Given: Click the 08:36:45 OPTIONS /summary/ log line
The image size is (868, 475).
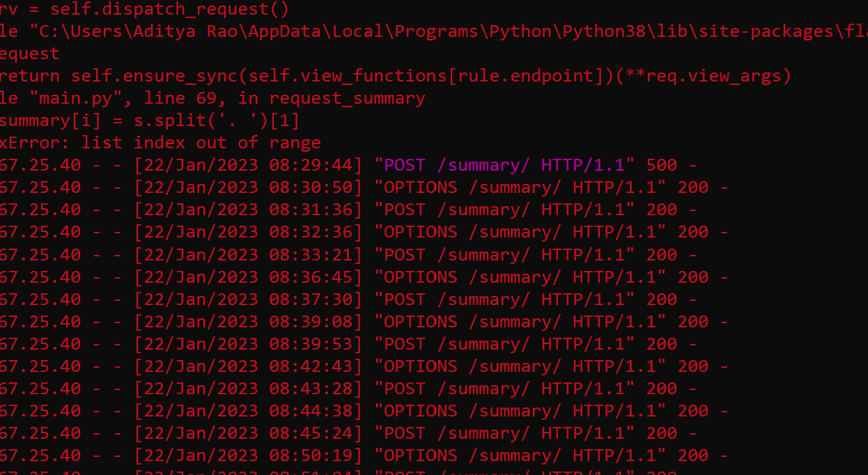Looking at the screenshot, I should pyautogui.click(x=364, y=277).
